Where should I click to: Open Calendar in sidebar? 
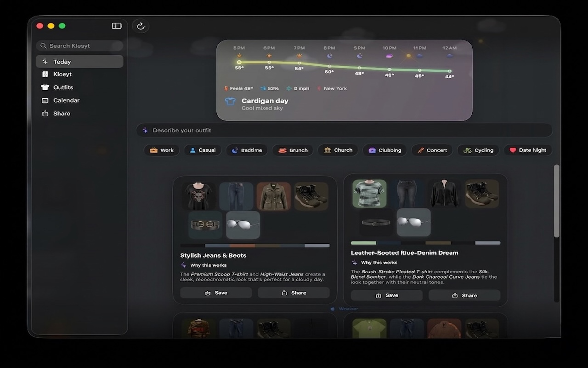(79, 100)
